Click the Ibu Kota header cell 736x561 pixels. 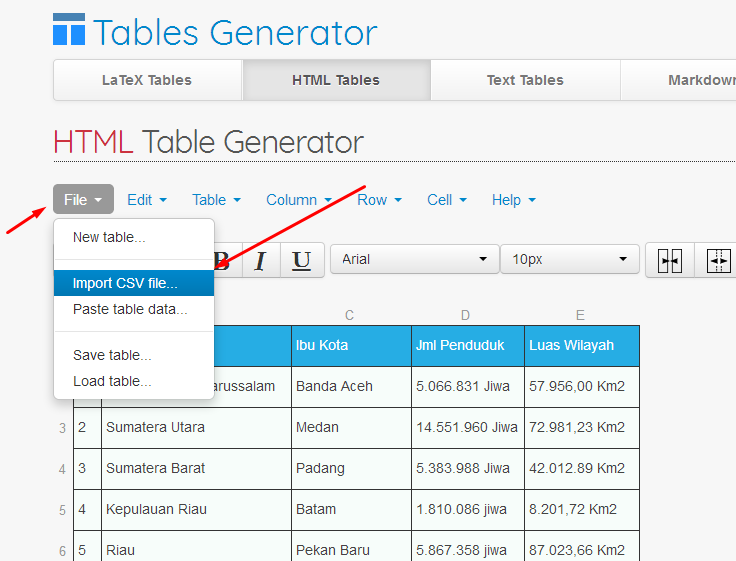pos(351,346)
